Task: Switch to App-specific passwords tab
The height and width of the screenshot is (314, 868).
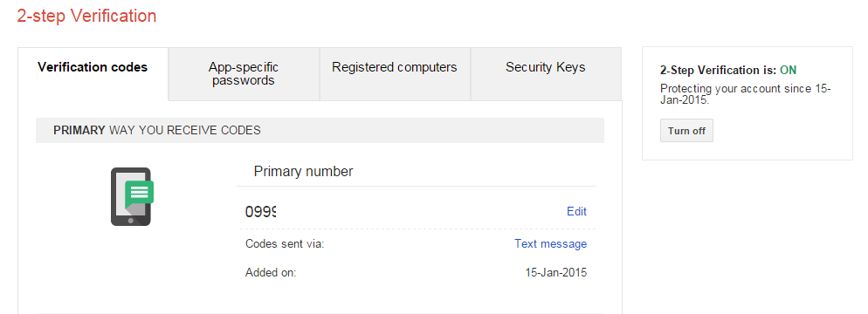Action: point(244,73)
